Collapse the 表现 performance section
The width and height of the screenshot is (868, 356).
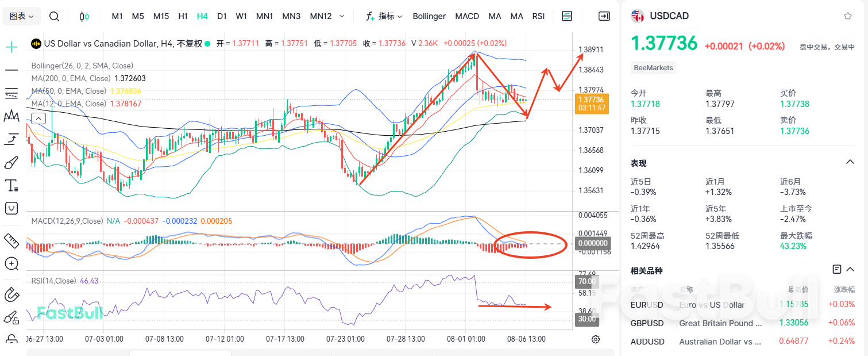(x=851, y=163)
